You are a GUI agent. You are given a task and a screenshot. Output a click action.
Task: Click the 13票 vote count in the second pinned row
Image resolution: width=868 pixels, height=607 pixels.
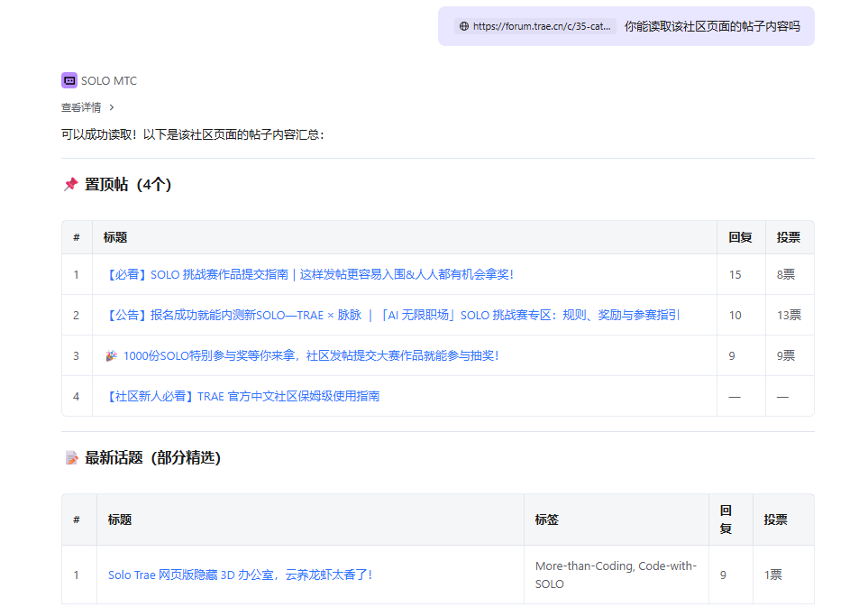(789, 316)
